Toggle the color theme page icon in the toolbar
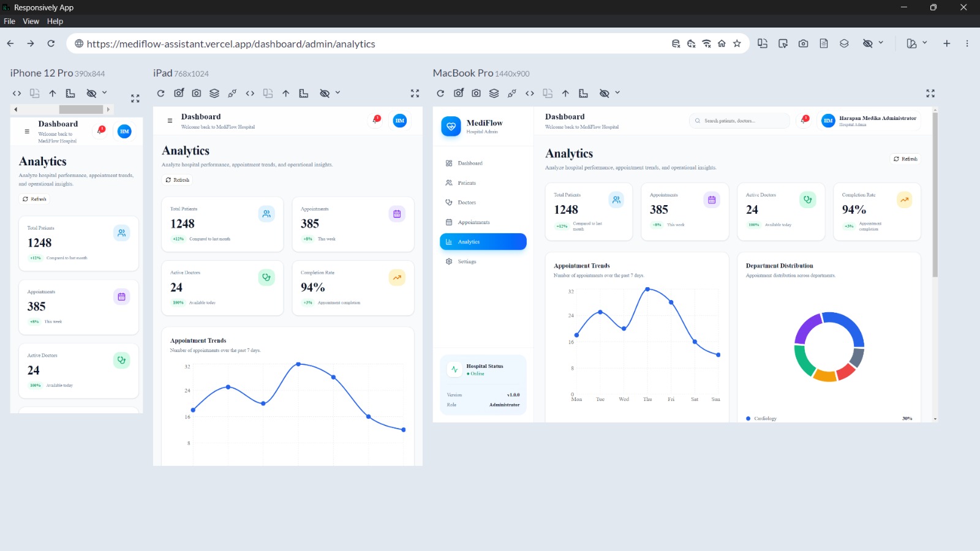This screenshot has height=551, width=980. (824, 43)
